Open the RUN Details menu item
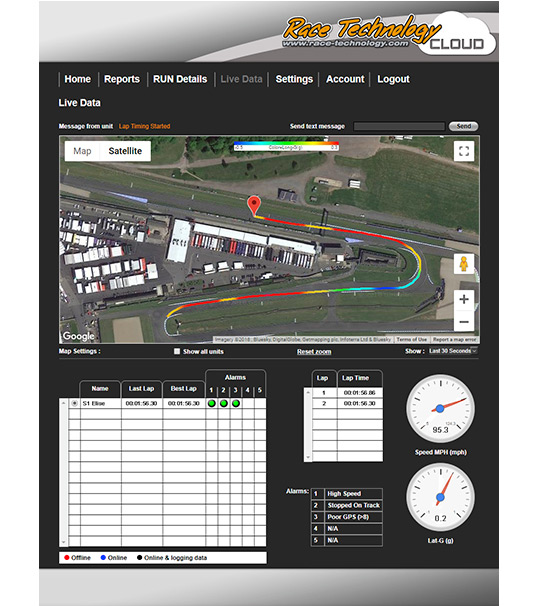The image size is (537, 606). click(x=180, y=79)
